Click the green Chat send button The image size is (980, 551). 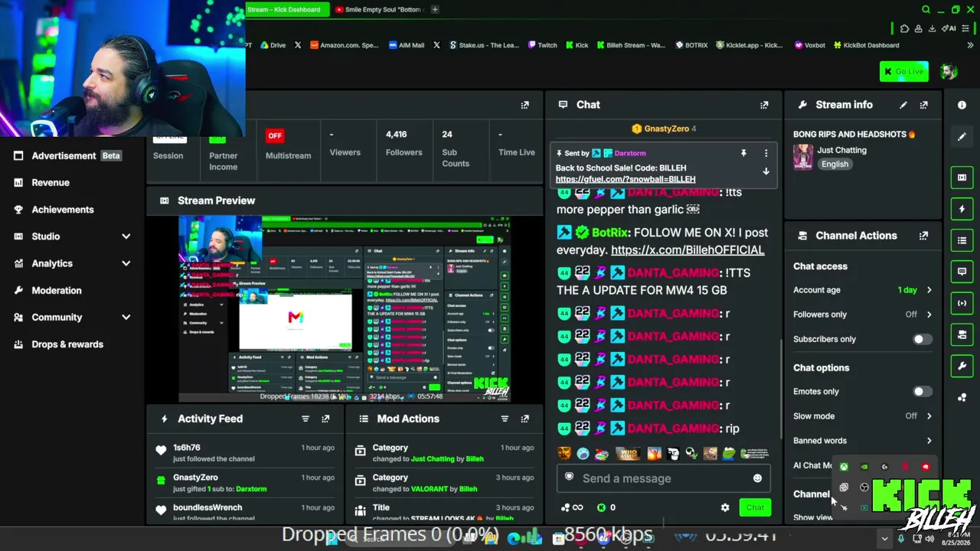pos(755,507)
